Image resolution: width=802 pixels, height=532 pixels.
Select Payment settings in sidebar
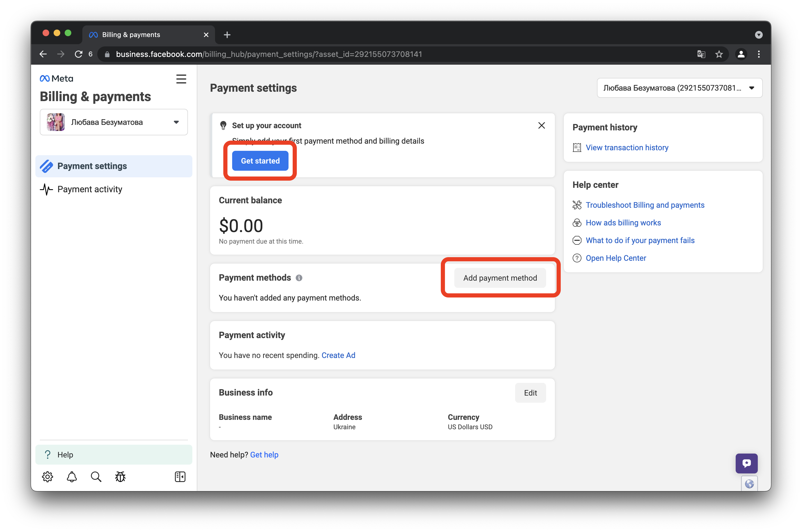tap(114, 166)
